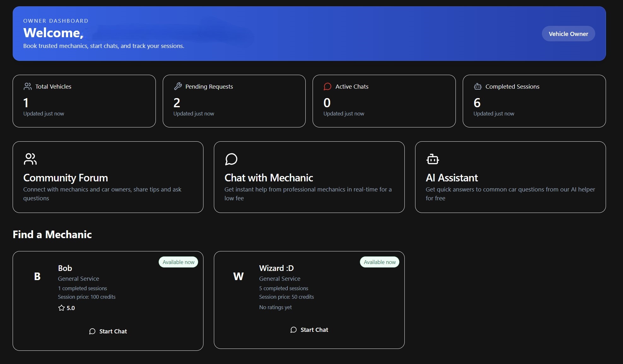Select the AI Assistant robot icon
623x364 pixels.
pos(432,159)
